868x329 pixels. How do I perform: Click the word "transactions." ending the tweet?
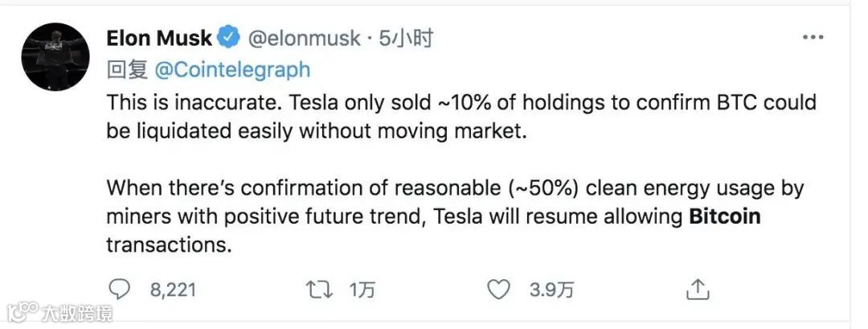pos(169,245)
